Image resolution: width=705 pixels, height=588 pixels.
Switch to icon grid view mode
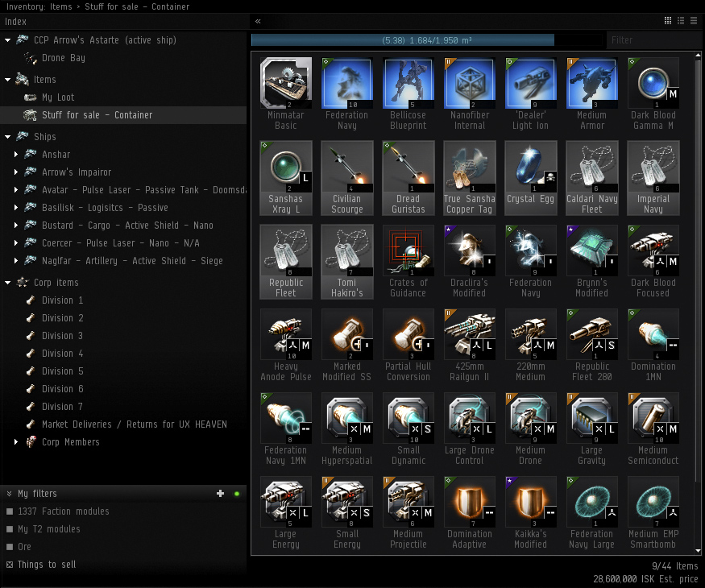(x=668, y=21)
